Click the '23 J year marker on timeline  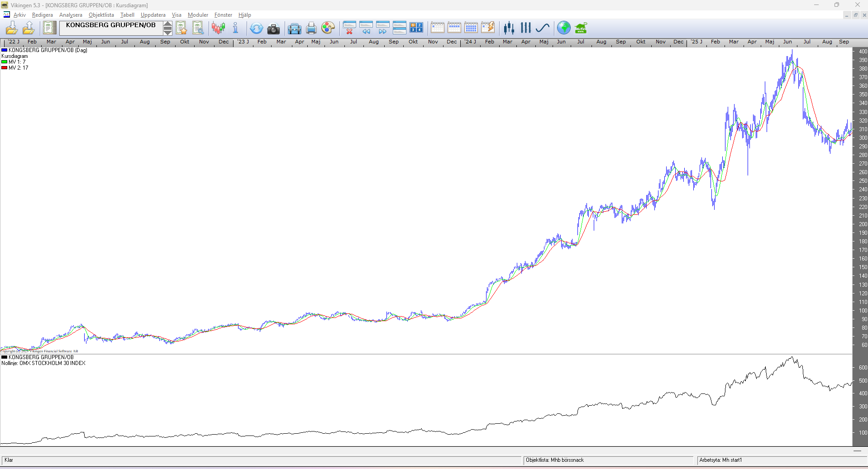coord(243,42)
